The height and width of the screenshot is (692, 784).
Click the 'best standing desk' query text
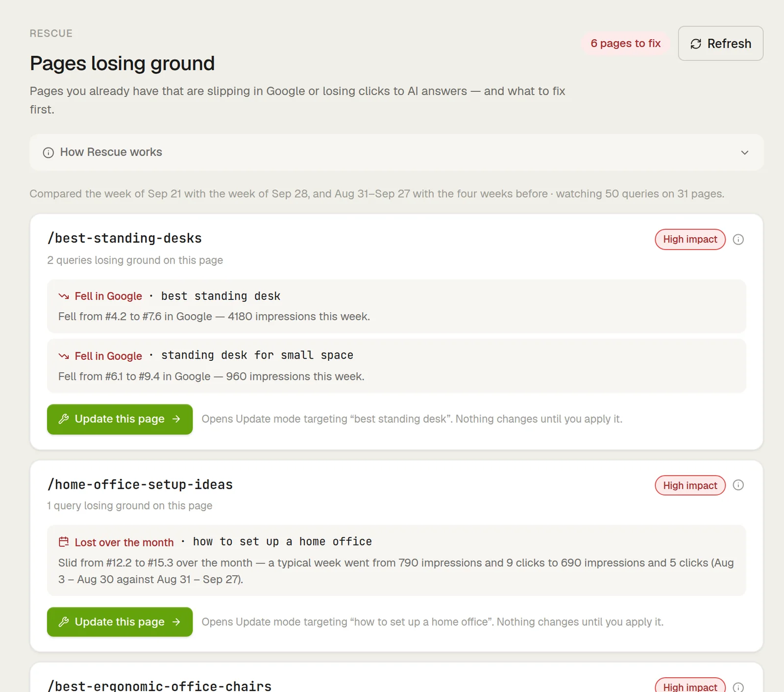(x=221, y=296)
